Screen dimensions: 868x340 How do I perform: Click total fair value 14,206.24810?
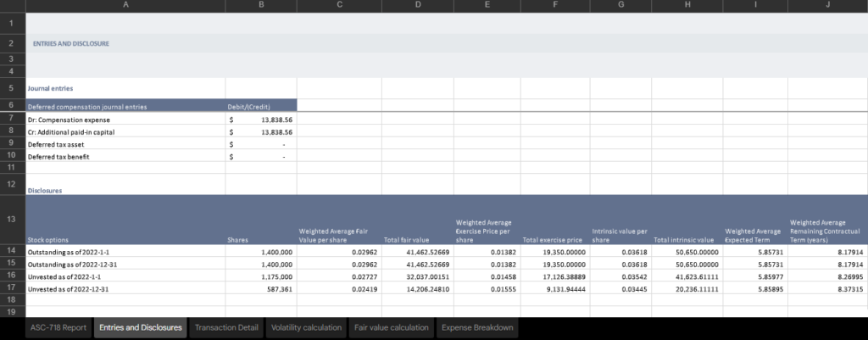point(418,288)
